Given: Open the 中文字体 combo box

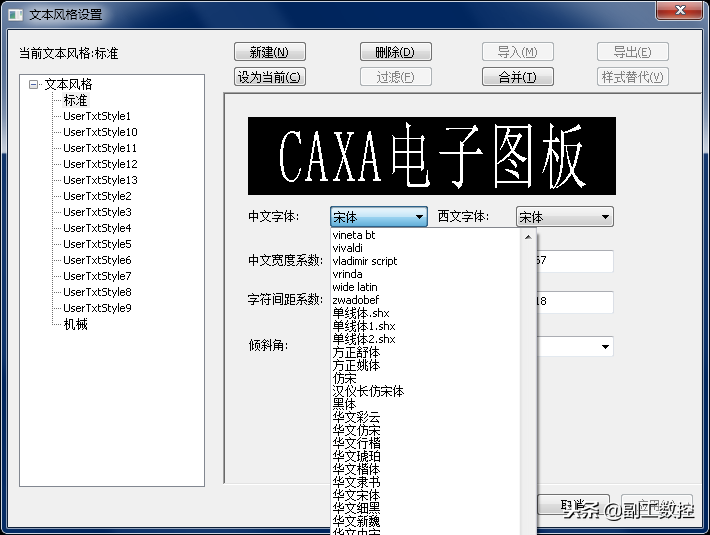Looking at the screenshot, I should (379, 217).
